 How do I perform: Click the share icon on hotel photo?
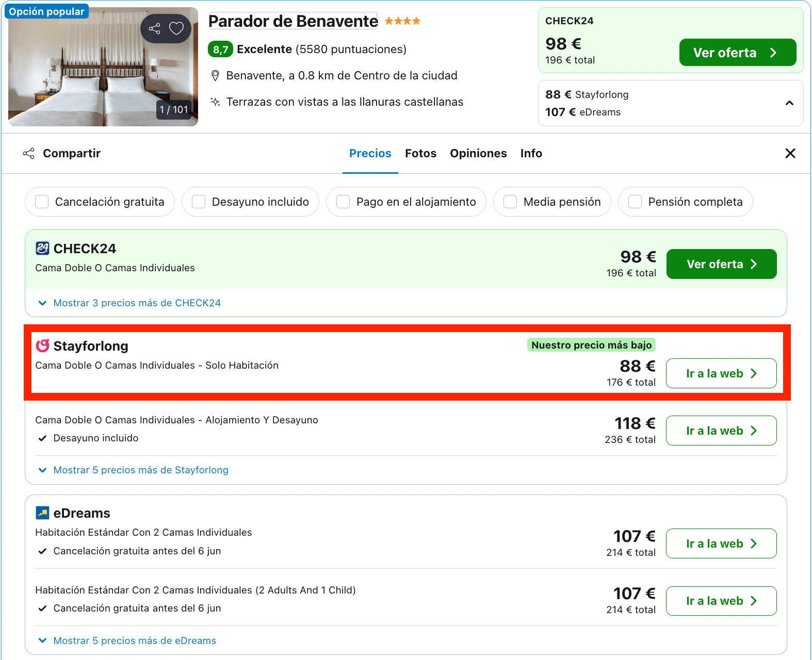tap(154, 28)
